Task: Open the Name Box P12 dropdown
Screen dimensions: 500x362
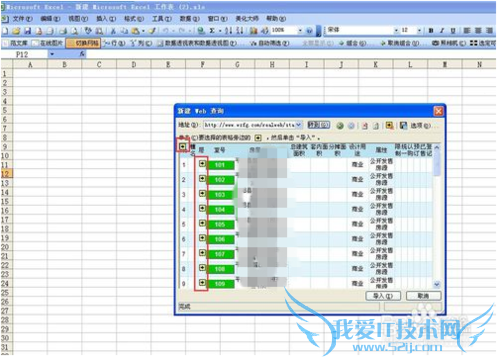Action: click(x=52, y=54)
